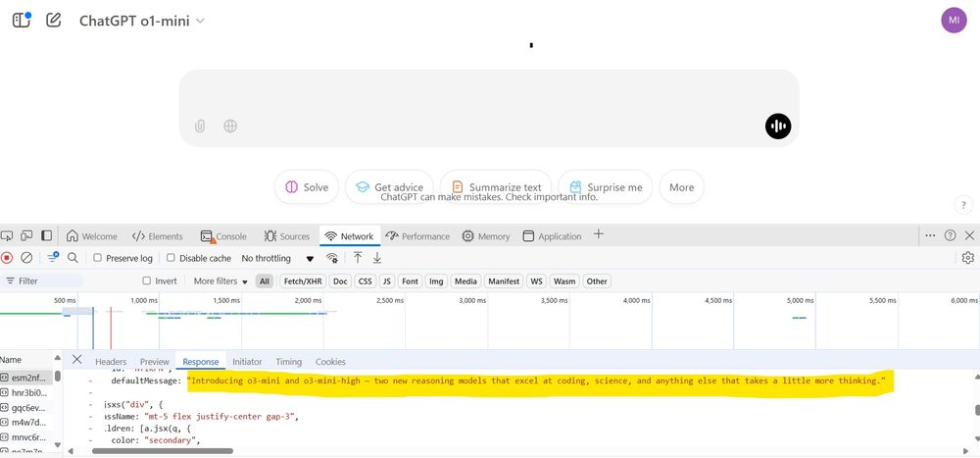This screenshot has width=980, height=458.
Task: Toggle the network filter bar icon
Action: 53,257
